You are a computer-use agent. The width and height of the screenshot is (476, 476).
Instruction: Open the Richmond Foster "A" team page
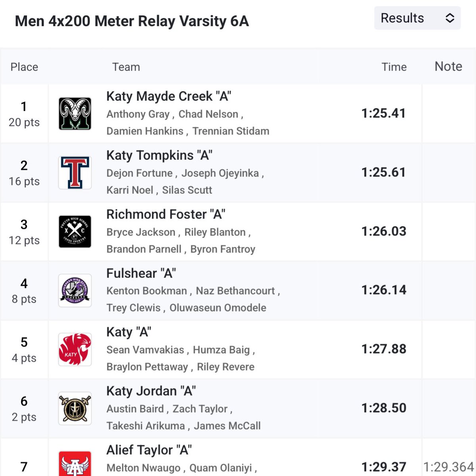(x=165, y=215)
